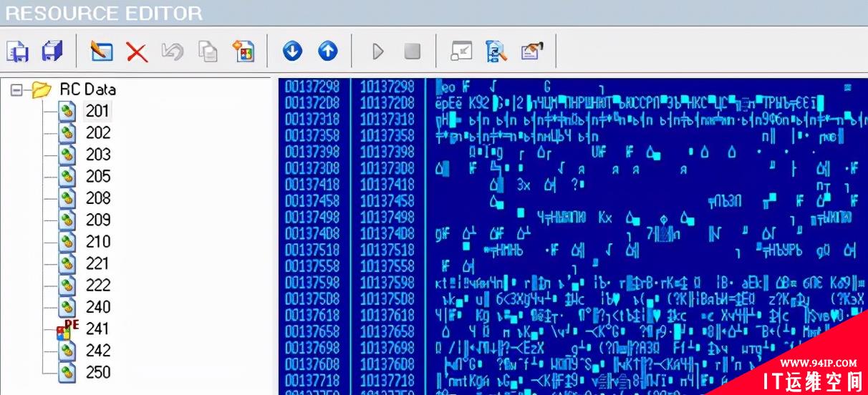
Task: Select resource 208 in tree
Action: pos(98,197)
